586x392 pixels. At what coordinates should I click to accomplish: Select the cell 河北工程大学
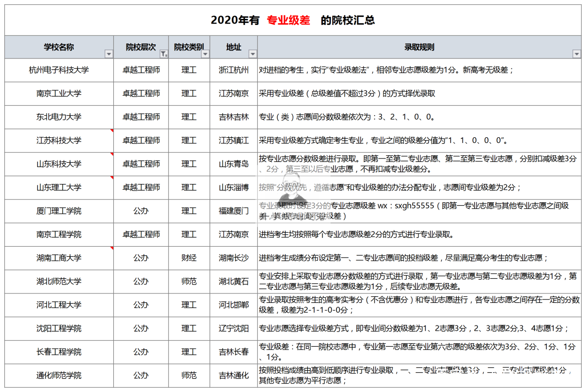[59, 305]
